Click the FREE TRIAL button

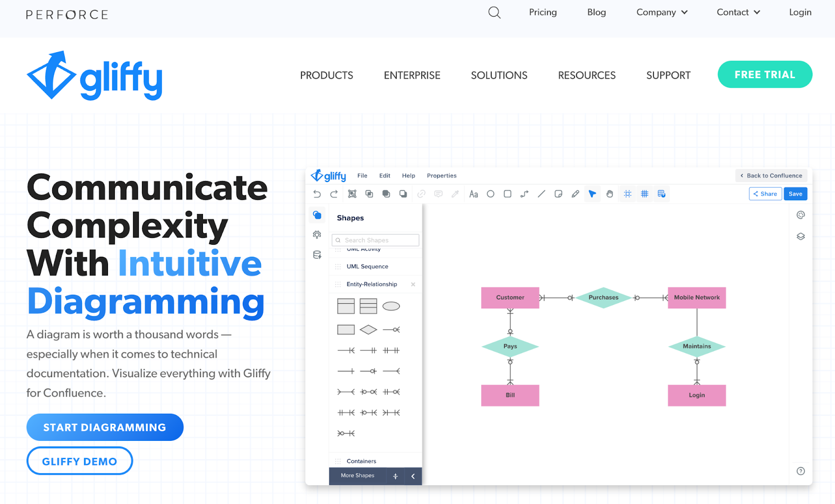tap(765, 75)
